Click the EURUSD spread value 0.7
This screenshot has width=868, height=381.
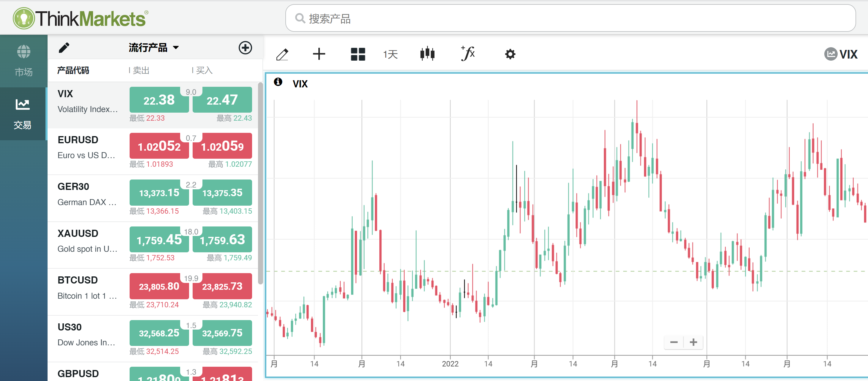pos(191,138)
